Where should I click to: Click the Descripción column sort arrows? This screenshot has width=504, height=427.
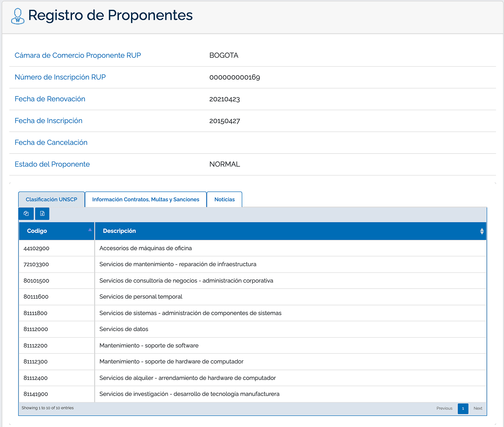point(481,231)
